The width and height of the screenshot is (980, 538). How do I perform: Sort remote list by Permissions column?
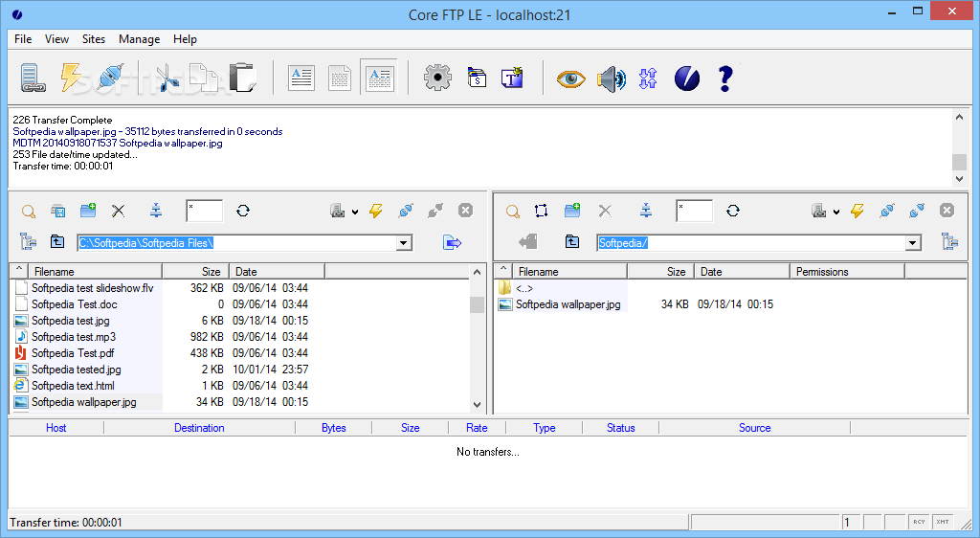click(847, 271)
